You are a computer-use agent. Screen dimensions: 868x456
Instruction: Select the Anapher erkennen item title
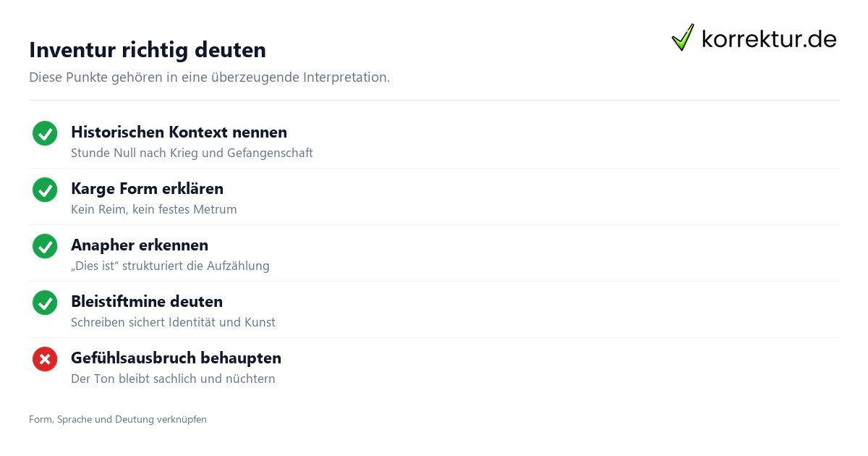pos(140,245)
